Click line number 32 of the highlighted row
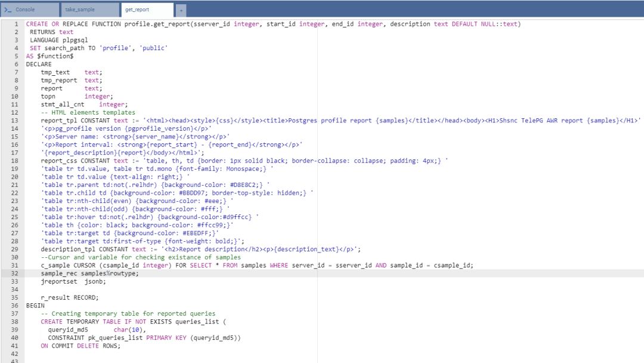 [x=14, y=273]
